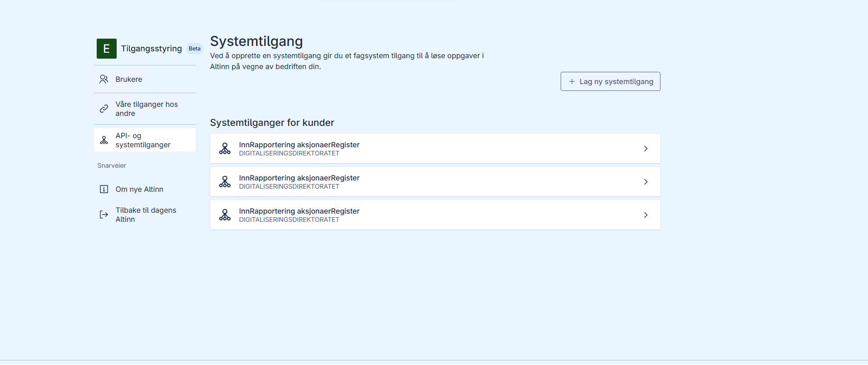Image resolution: width=868 pixels, height=365 pixels.
Task: Click the green E organization avatar
Action: pyautogui.click(x=106, y=49)
